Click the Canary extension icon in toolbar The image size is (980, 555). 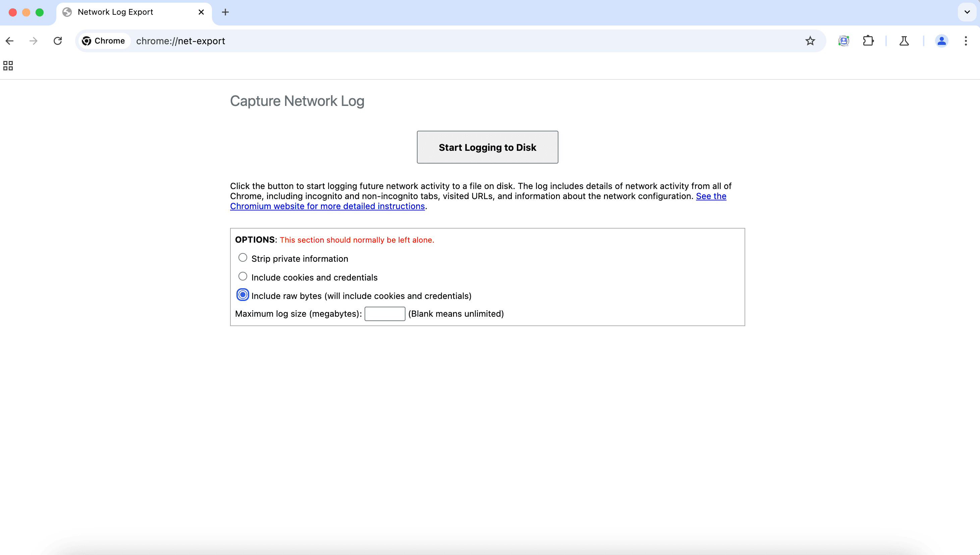pyautogui.click(x=905, y=41)
